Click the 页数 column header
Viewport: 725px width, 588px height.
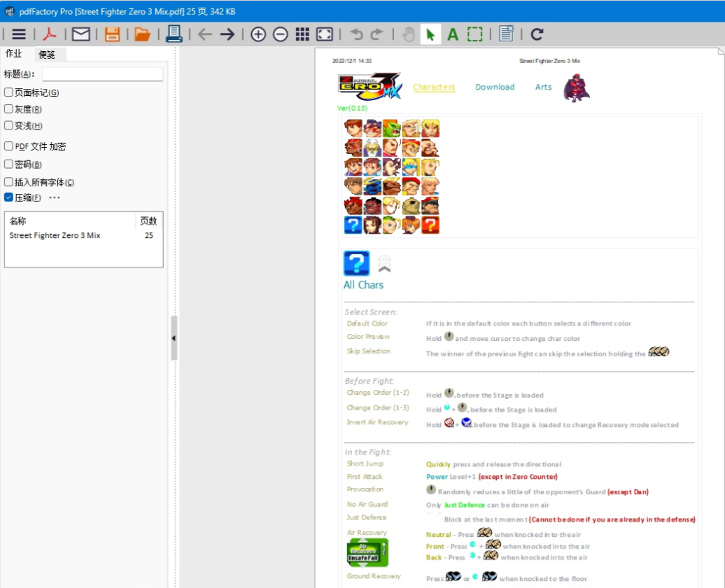(149, 220)
